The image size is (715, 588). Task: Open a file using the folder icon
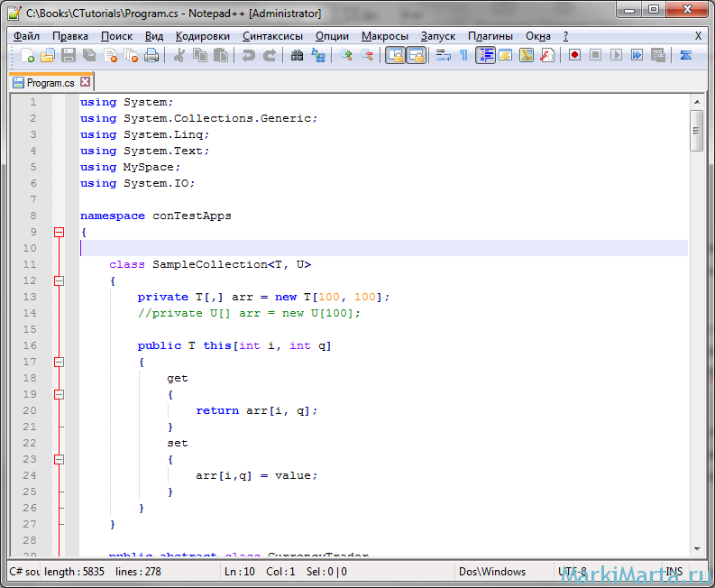[48, 56]
